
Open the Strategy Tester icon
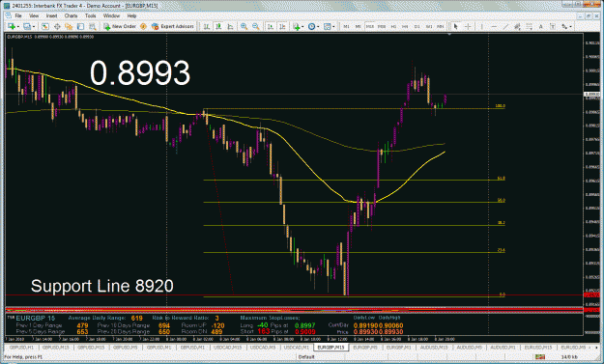(x=92, y=26)
